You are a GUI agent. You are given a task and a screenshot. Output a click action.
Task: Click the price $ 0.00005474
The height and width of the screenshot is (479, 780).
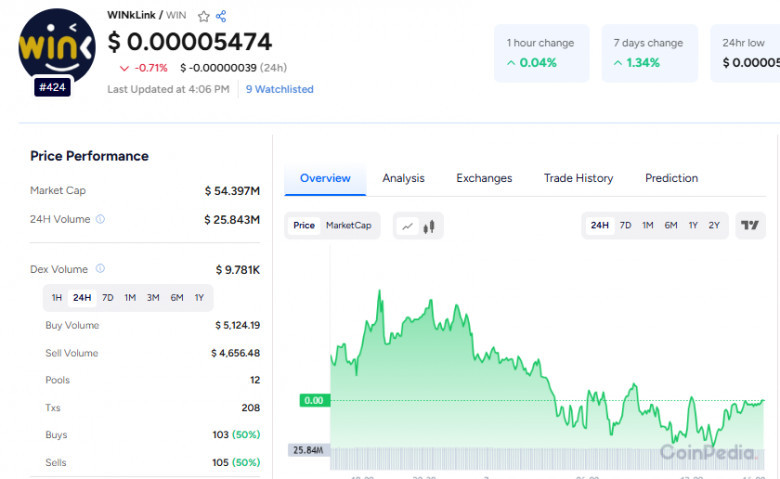coord(190,41)
